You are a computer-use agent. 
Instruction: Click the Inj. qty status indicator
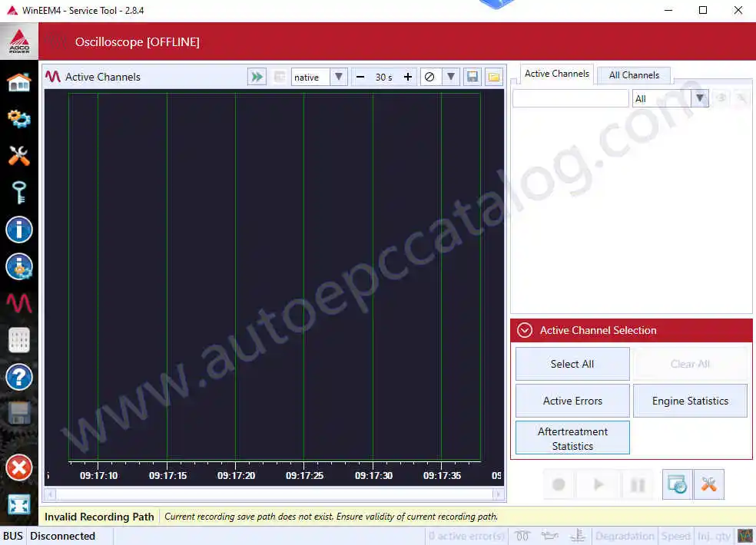(714, 536)
